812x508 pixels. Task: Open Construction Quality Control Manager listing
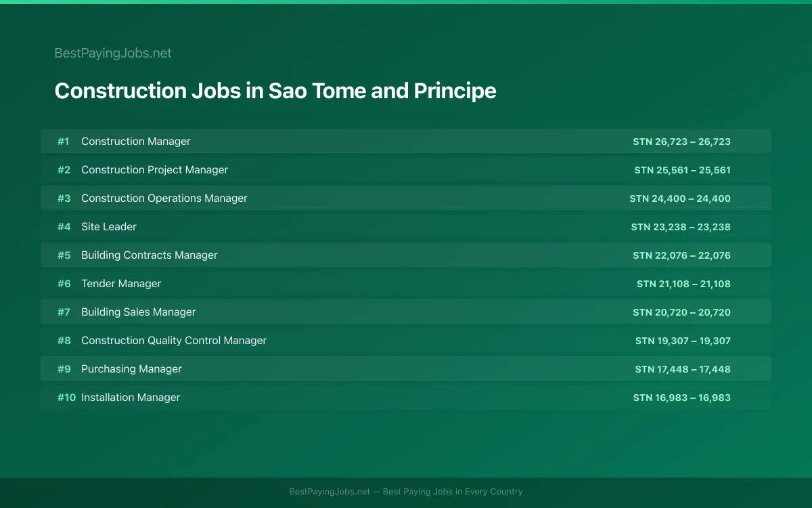click(x=406, y=340)
